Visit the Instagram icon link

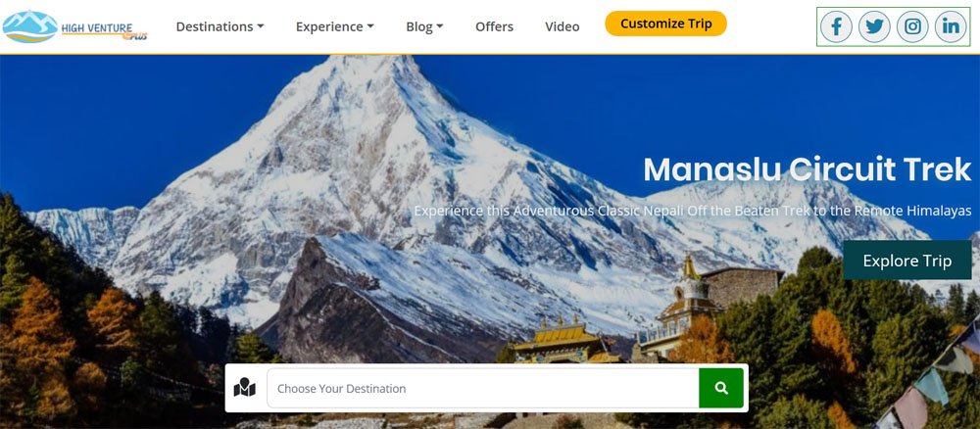(912, 26)
